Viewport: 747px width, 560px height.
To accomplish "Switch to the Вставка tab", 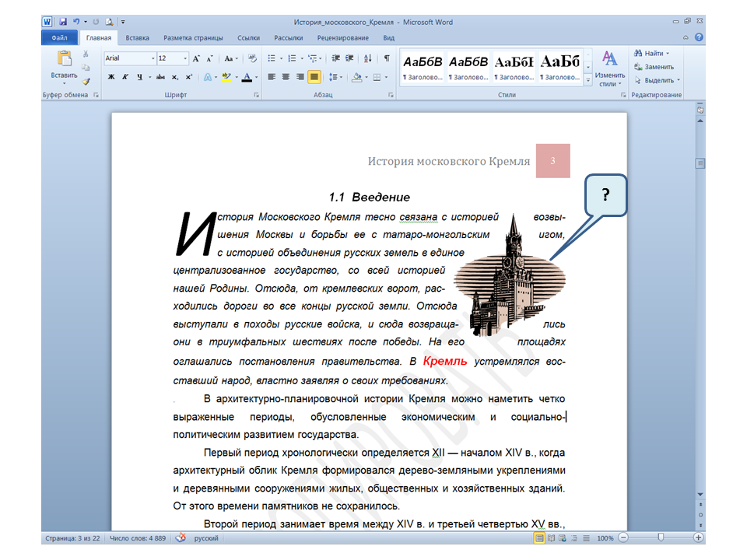I will 137,37.
